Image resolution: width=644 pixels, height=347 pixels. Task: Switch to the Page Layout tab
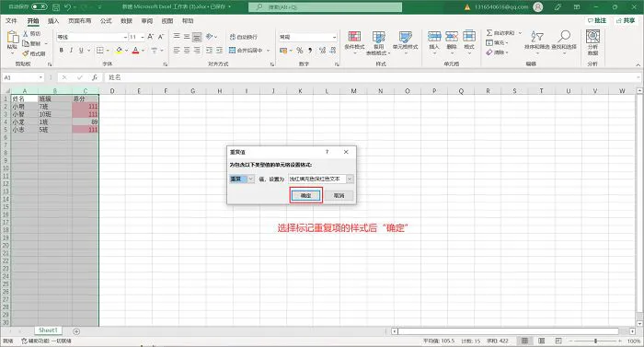click(x=79, y=20)
